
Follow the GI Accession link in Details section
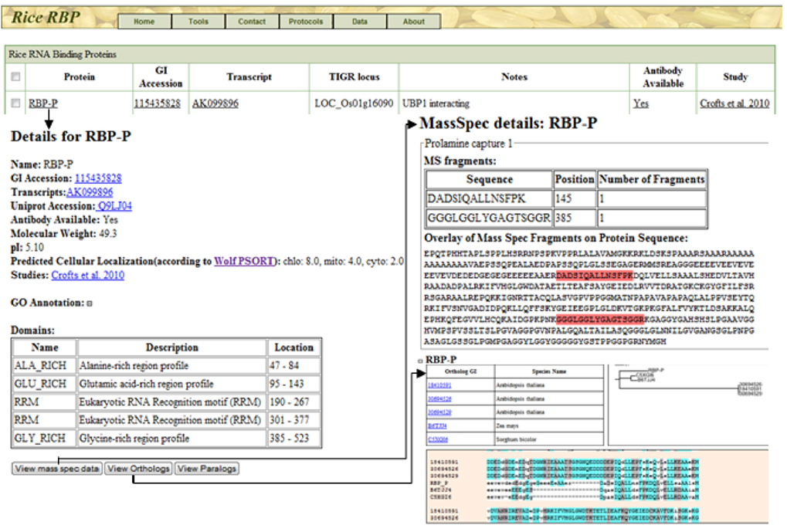click(98, 178)
